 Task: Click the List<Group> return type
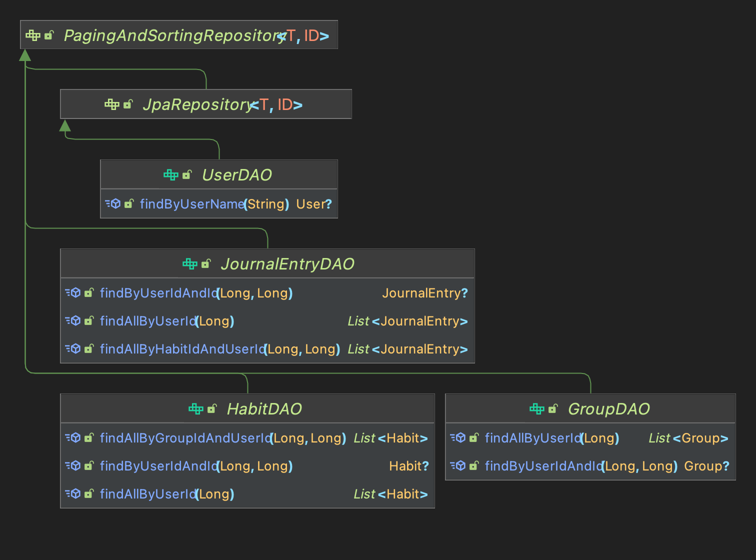click(x=688, y=438)
